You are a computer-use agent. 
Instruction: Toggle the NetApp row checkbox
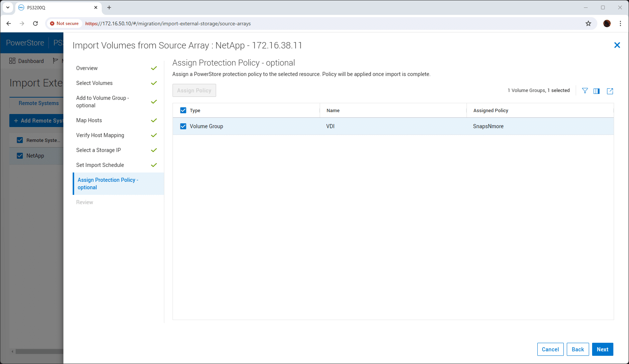(x=20, y=156)
